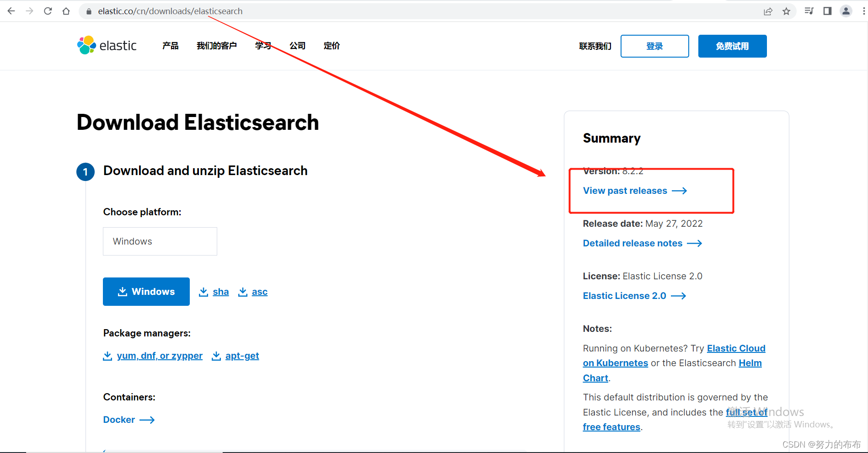Click the Summary heading
The height and width of the screenshot is (453, 868).
click(x=612, y=138)
